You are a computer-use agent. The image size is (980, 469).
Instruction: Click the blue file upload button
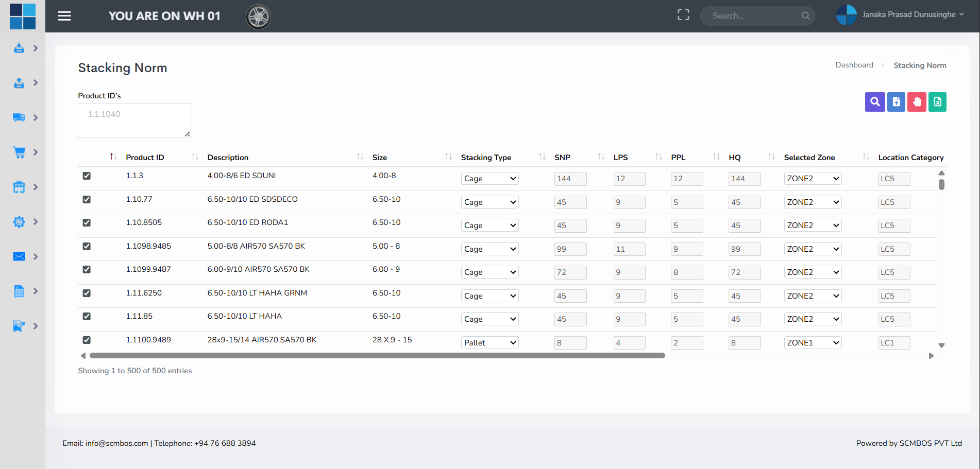(x=896, y=102)
